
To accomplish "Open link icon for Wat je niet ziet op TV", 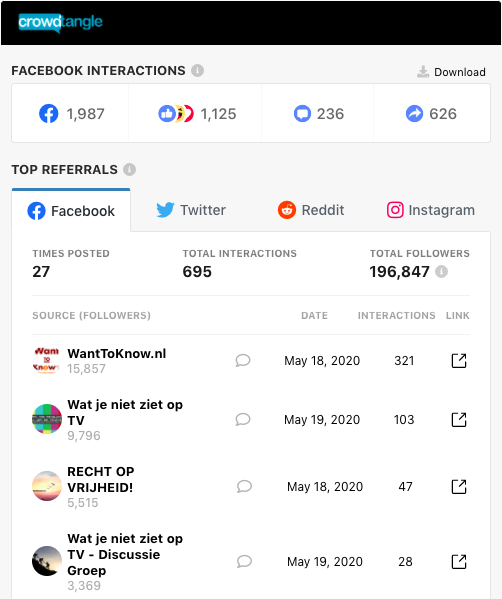I will [x=459, y=419].
